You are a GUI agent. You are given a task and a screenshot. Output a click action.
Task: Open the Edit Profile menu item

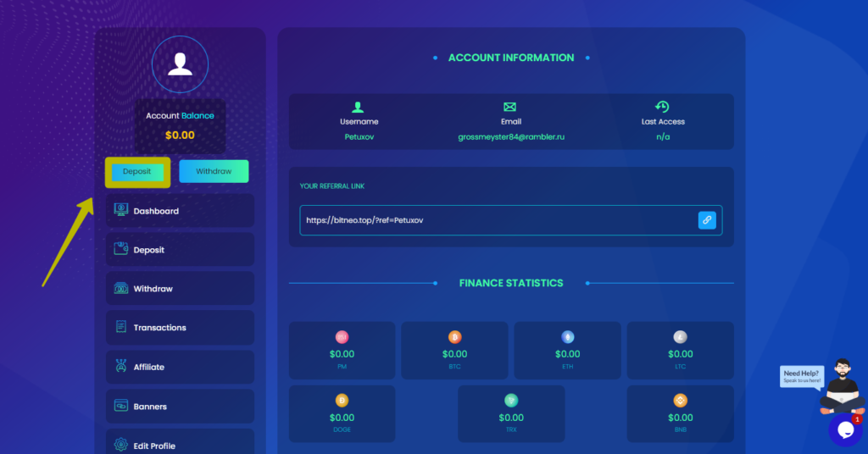pyautogui.click(x=180, y=442)
